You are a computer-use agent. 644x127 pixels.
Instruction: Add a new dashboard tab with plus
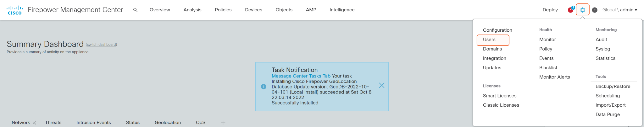click(x=223, y=123)
